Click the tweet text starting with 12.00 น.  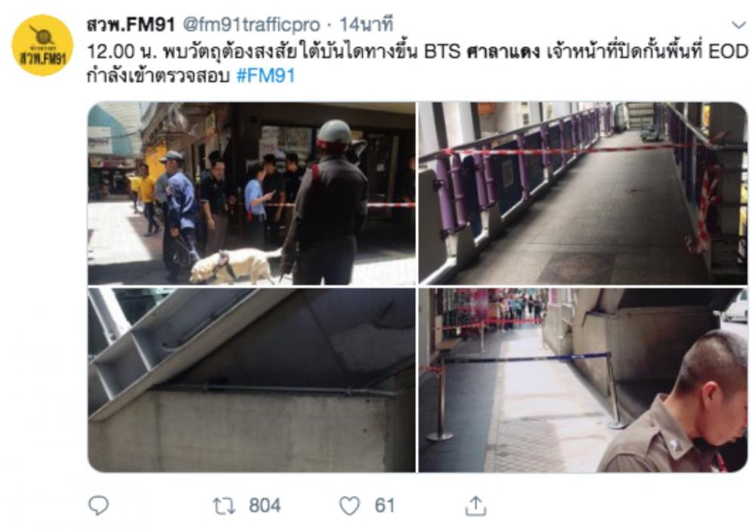(417, 63)
